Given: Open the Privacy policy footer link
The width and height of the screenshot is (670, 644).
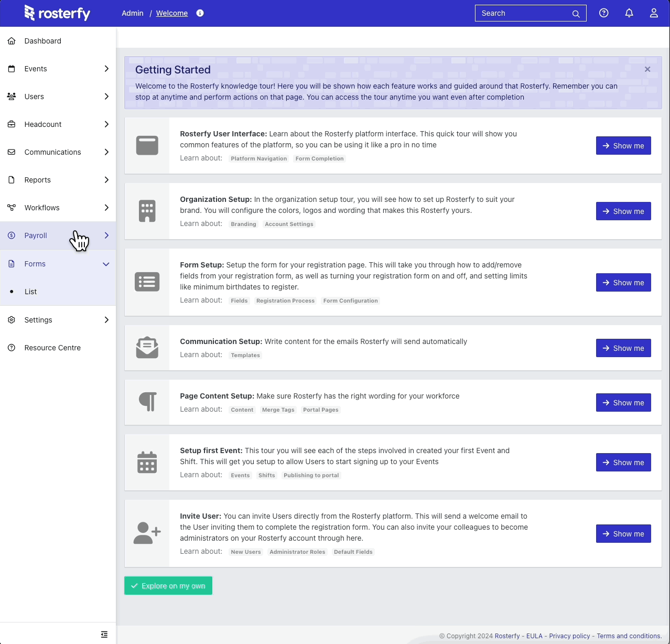Looking at the screenshot, I should (x=569, y=636).
